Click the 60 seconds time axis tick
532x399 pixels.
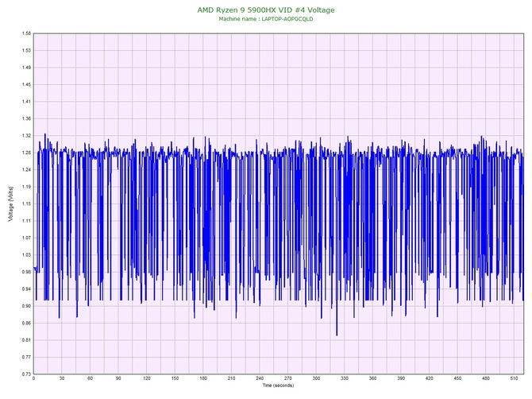coord(90,379)
